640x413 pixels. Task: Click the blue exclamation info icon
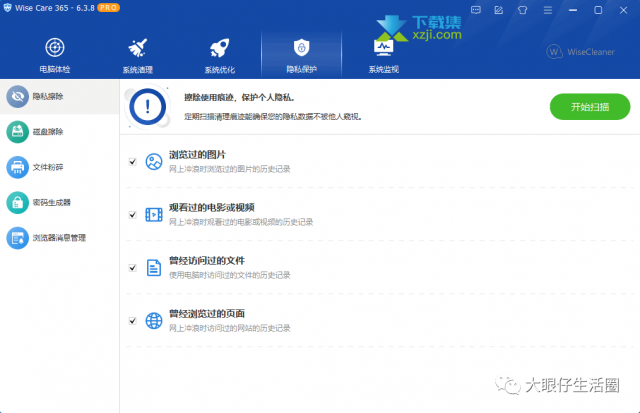click(x=147, y=107)
